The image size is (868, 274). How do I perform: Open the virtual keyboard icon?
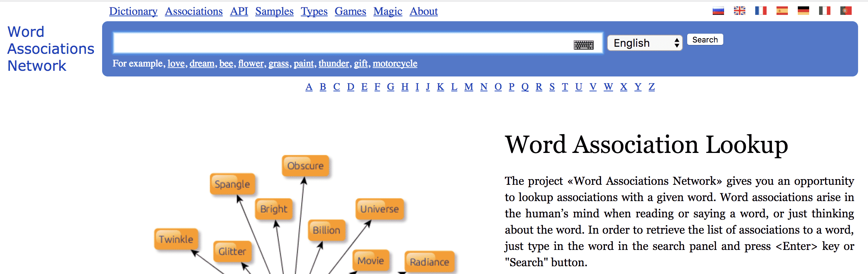click(x=583, y=45)
